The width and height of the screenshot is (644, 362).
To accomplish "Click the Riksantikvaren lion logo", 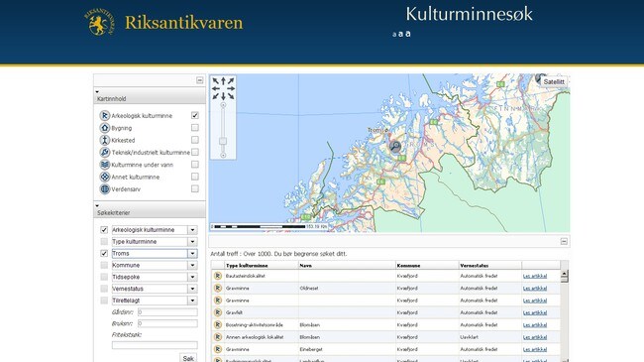I will coord(98,23).
